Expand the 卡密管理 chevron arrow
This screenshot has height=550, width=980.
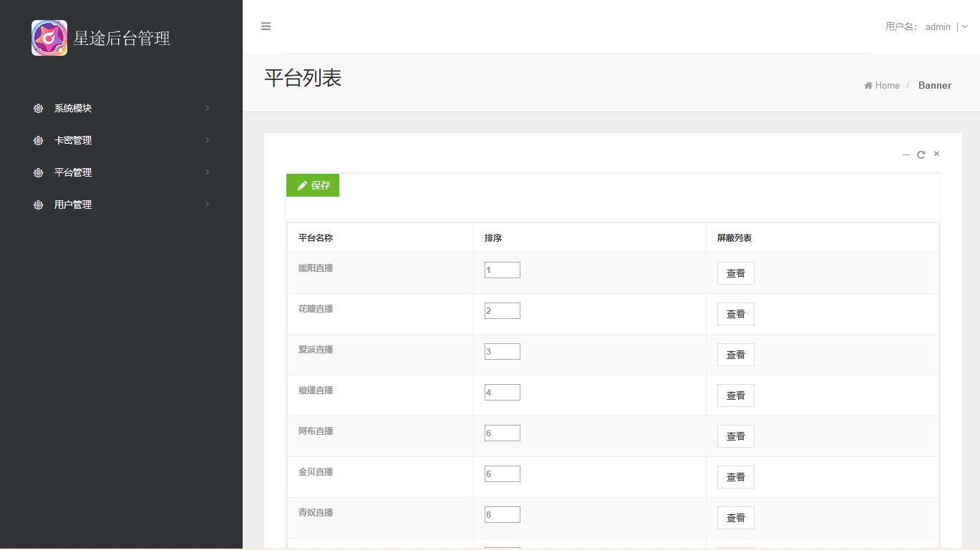coord(208,140)
